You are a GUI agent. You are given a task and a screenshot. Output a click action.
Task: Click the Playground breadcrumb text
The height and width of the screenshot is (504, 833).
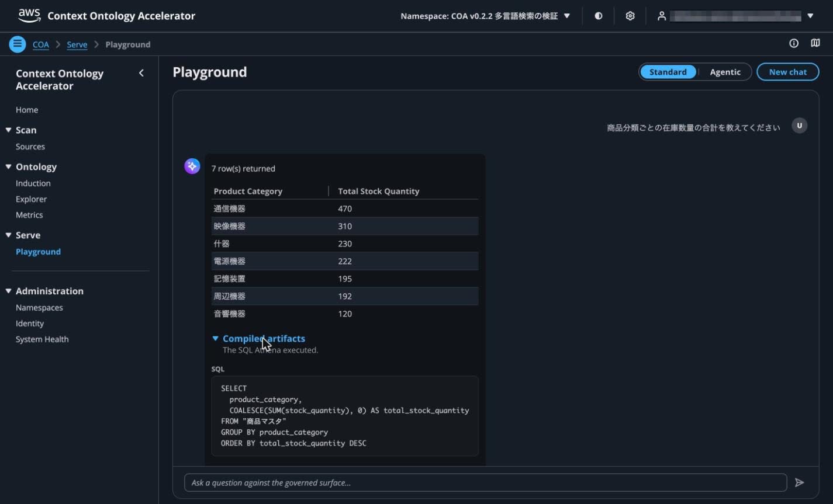coord(128,44)
